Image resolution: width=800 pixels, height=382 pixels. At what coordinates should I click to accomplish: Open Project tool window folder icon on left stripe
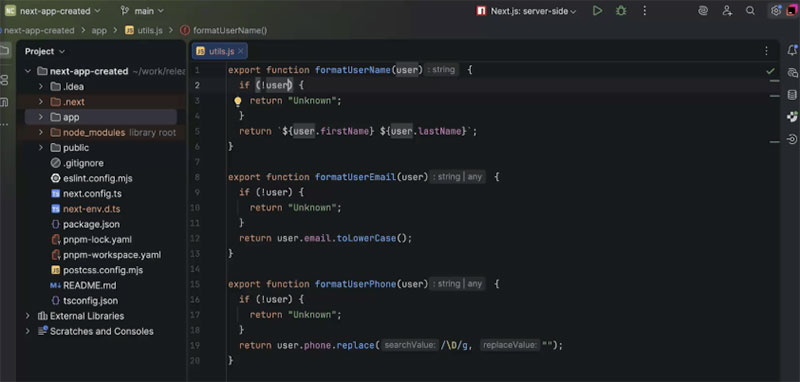click(x=5, y=50)
